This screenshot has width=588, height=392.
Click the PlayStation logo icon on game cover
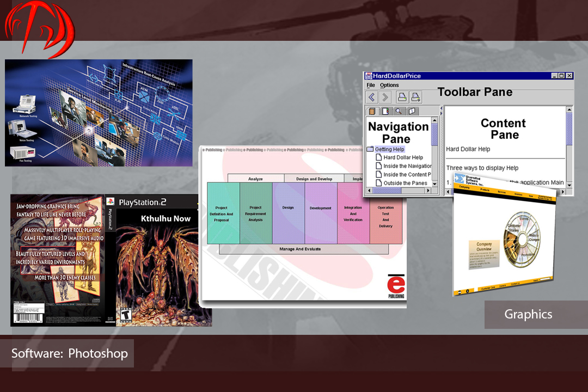(x=111, y=201)
